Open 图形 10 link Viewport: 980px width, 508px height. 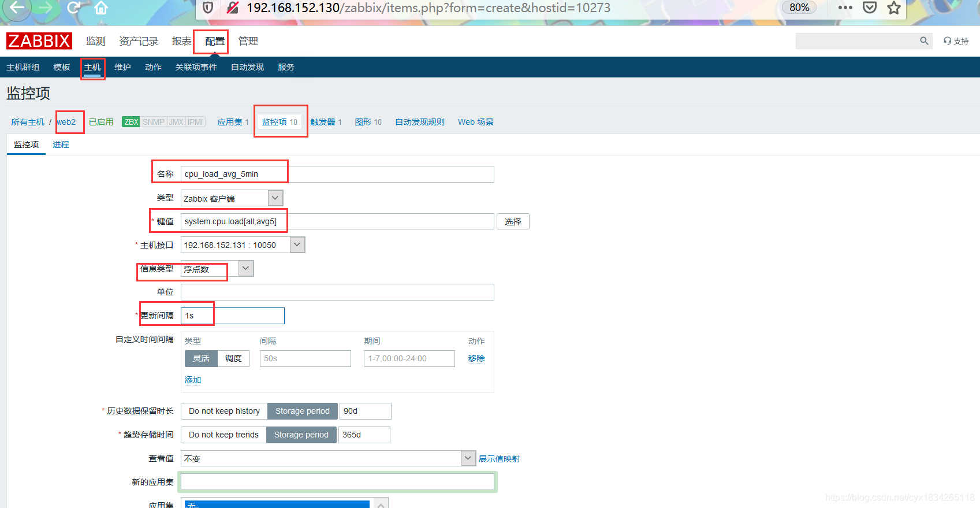point(368,122)
